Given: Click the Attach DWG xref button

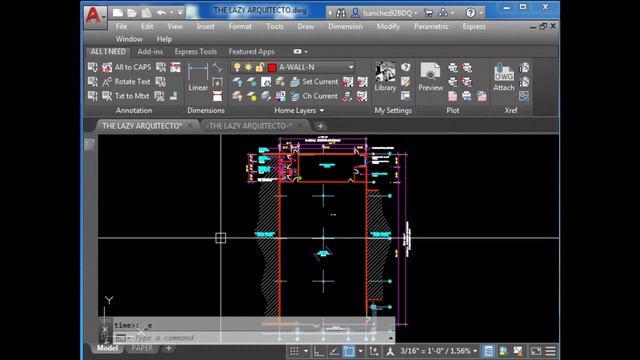Looking at the screenshot, I should click(504, 77).
